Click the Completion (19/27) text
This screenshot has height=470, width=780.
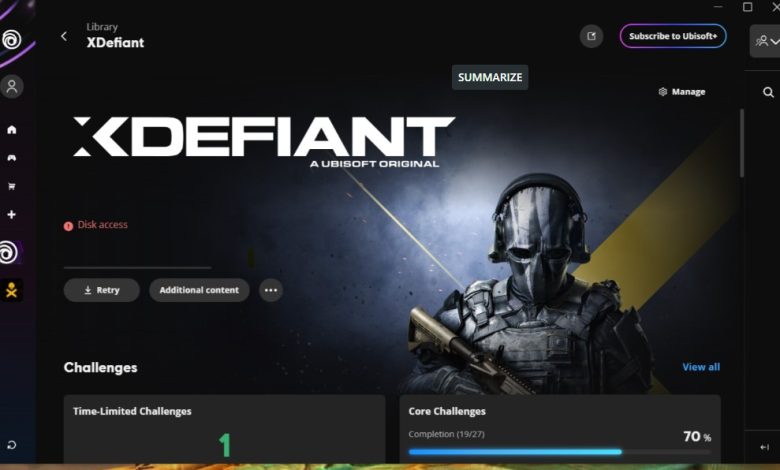[446, 434]
